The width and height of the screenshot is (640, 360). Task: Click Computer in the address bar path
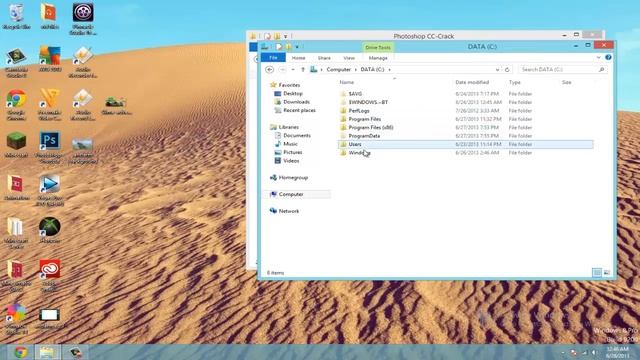click(338, 69)
